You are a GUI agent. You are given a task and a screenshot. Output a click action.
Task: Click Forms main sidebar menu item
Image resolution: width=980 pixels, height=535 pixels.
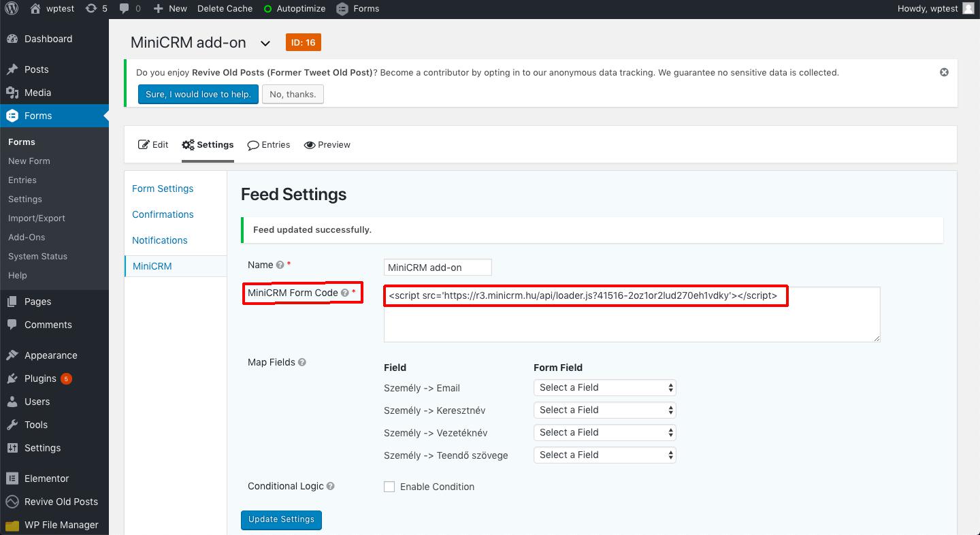pos(54,116)
